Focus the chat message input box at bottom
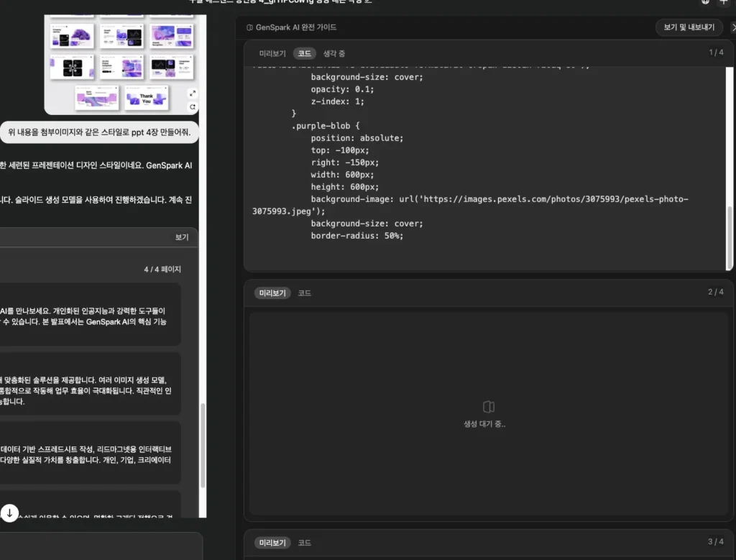The image size is (736, 560). [x=101, y=546]
